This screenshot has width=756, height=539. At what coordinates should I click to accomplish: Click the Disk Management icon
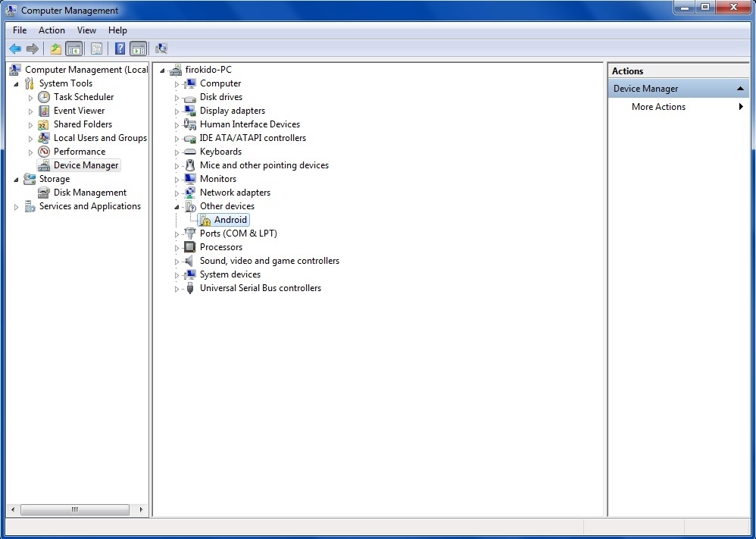pos(44,193)
